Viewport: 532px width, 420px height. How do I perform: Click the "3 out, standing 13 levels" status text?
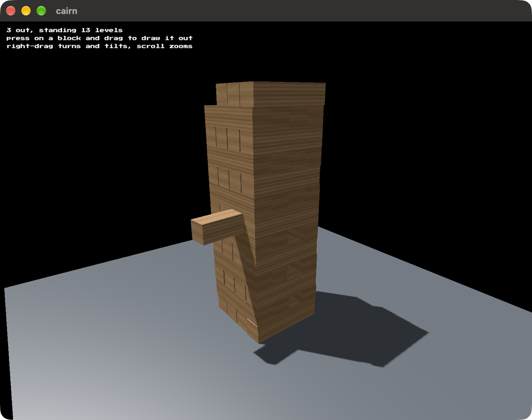[x=64, y=30]
